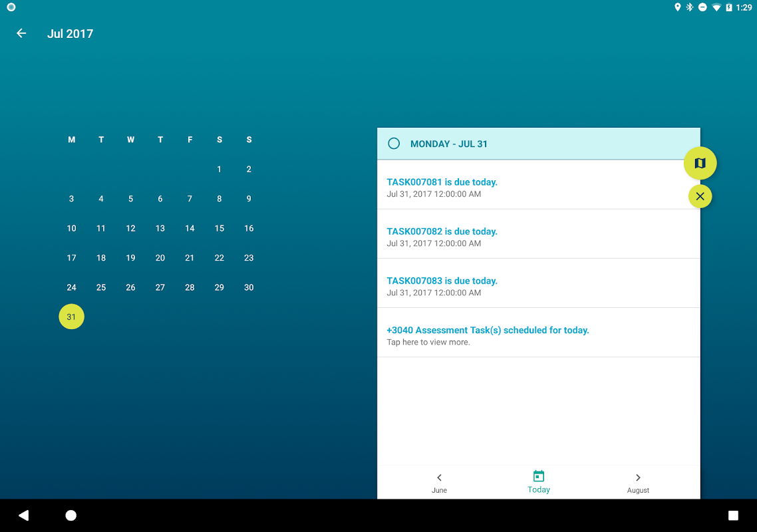
Task: Select highlighted day 31 on calendar
Action: coord(71,317)
